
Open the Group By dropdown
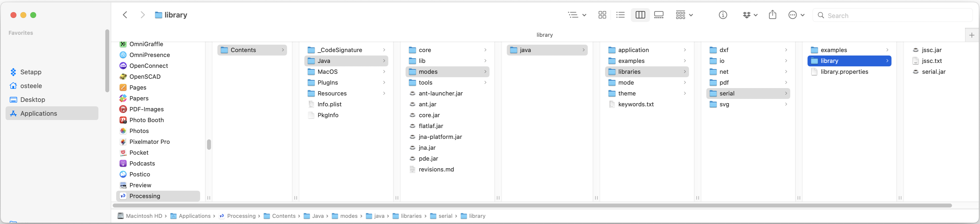(684, 15)
